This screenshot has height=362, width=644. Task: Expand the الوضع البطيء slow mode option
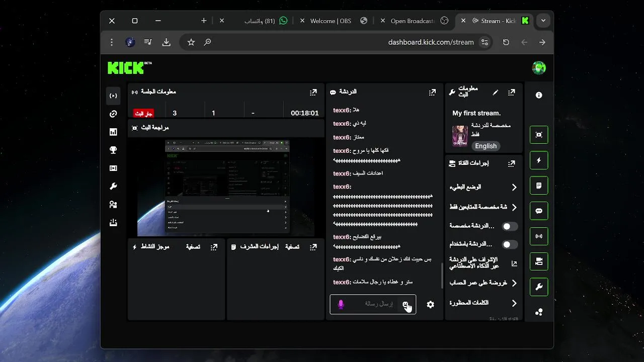point(483,187)
